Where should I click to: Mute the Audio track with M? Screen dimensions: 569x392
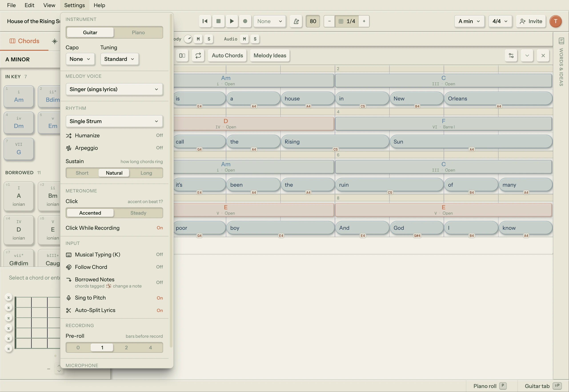[244, 39]
